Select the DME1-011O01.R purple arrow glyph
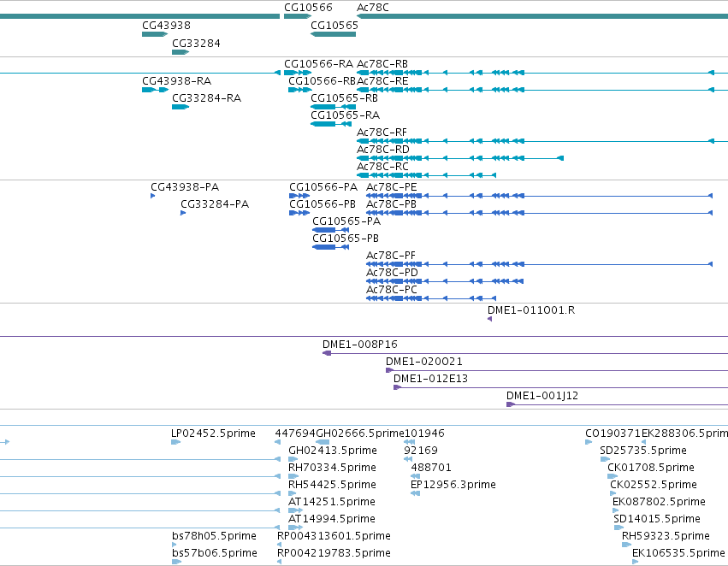The width and height of the screenshot is (728, 566). (x=489, y=319)
